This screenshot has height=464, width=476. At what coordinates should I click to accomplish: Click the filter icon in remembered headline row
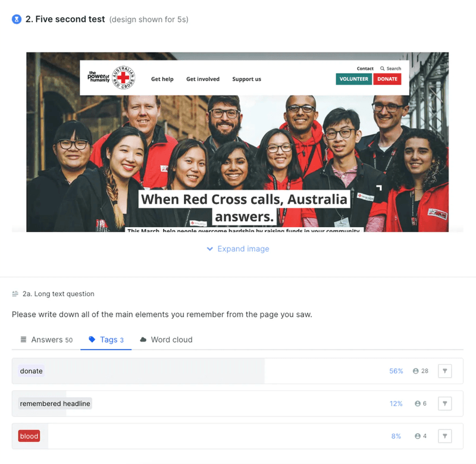coord(444,403)
